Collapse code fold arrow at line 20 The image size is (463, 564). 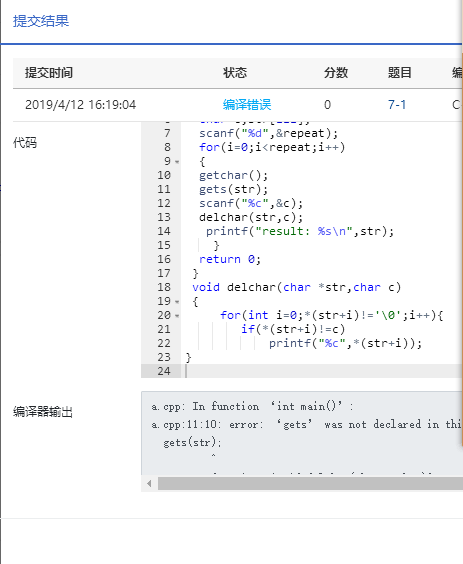(177, 316)
